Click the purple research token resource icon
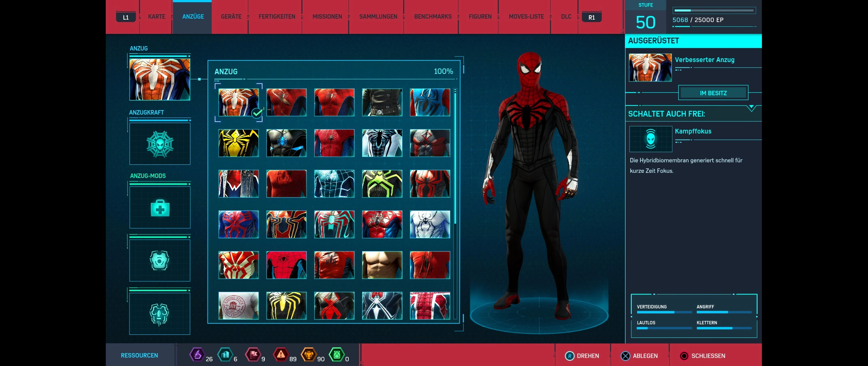This screenshot has width=868, height=366. [x=197, y=355]
